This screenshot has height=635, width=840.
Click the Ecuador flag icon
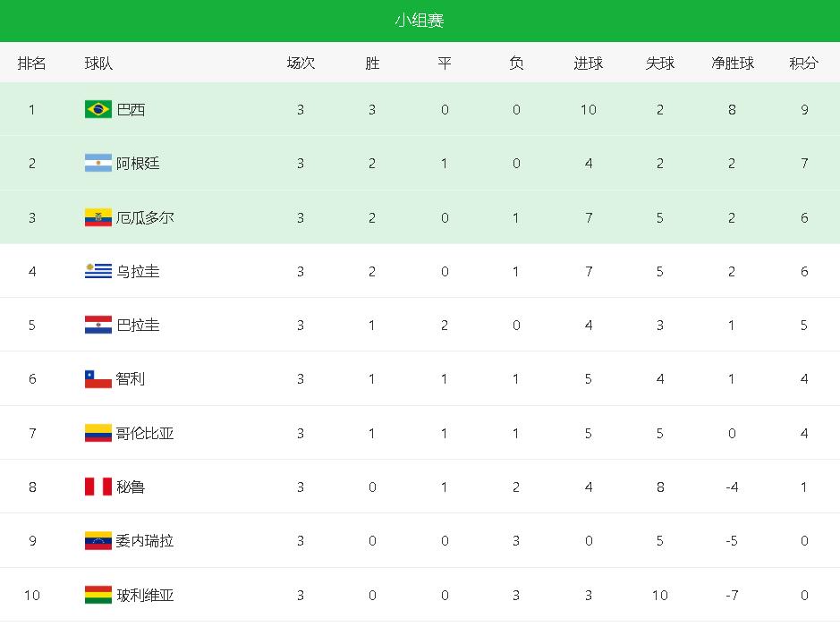pos(98,217)
